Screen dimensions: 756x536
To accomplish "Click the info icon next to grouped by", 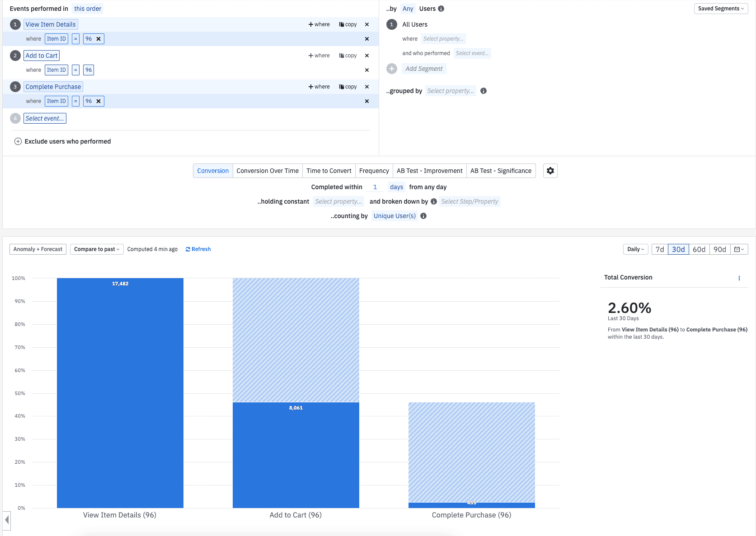I will pos(483,91).
